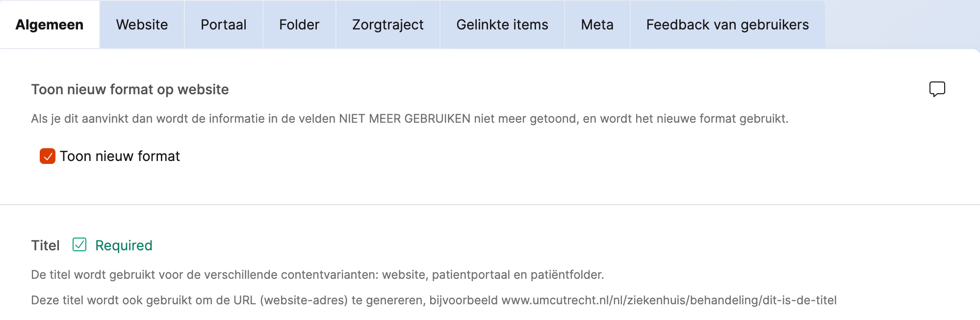Click the 'Toon nieuw format' checkbox label
Screen dimensions: 980x320
[120, 156]
